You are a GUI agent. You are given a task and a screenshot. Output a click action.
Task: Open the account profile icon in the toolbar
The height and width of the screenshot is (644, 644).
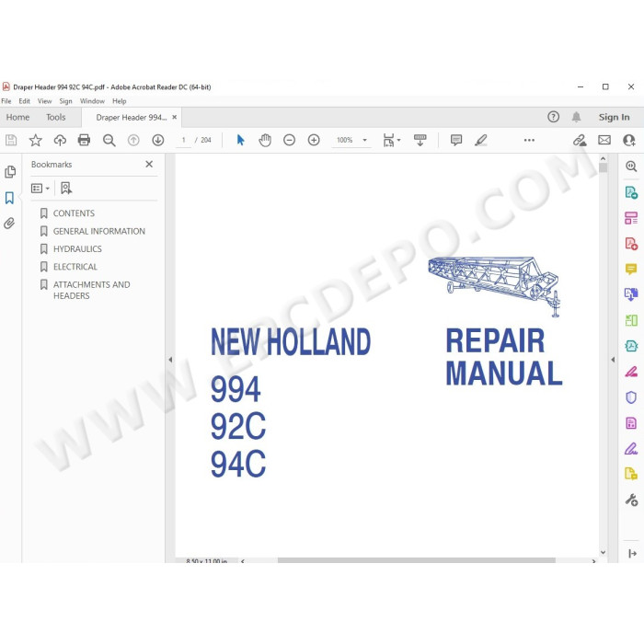point(629,141)
